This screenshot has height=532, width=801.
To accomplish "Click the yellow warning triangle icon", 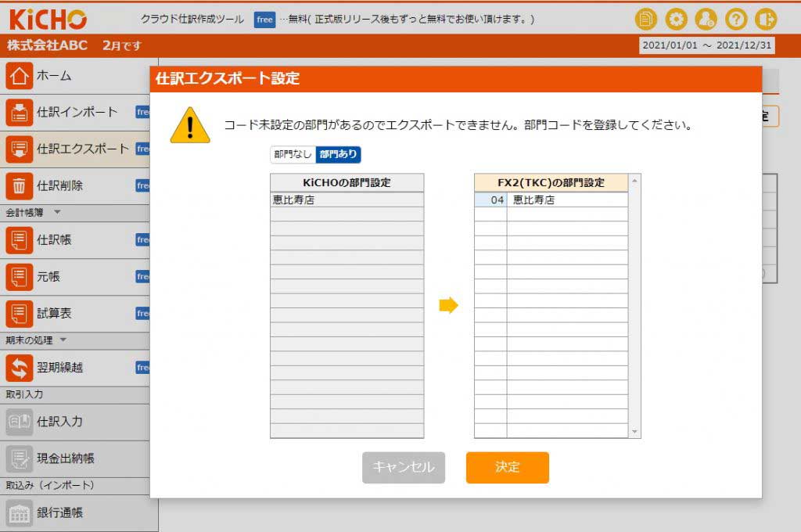I will point(190,126).
